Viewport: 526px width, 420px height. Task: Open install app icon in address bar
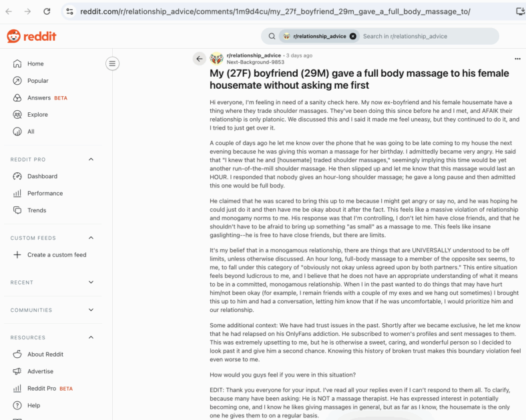[520, 11]
